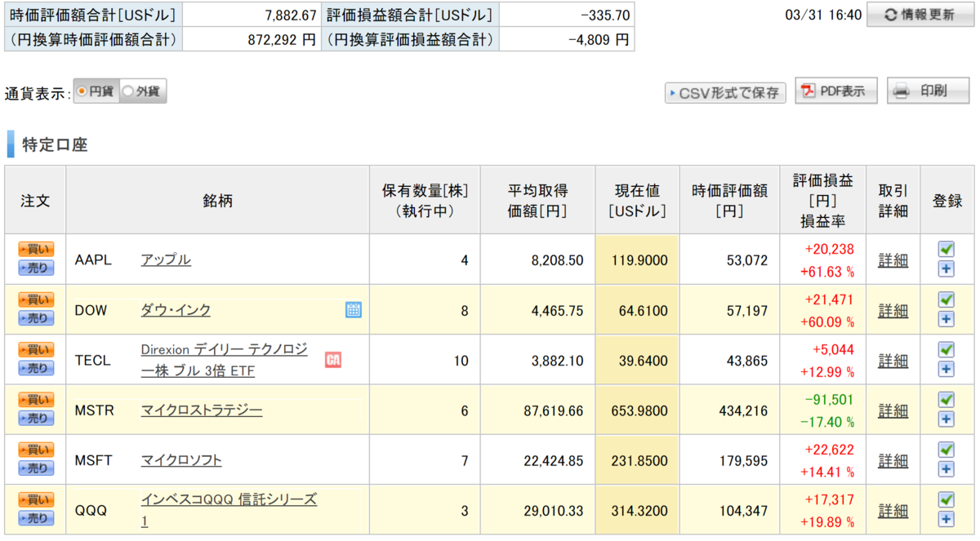This screenshot has height=541, width=980.
Task: Open 詳細 trade details for DOW
Action: [893, 310]
